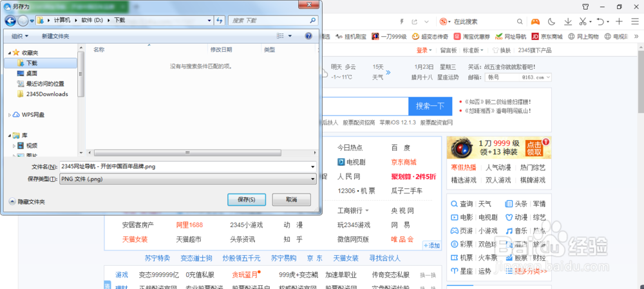Expand the address path history dropdown
Screen dimensions: 644x289
pyautogui.click(x=209, y=20)
